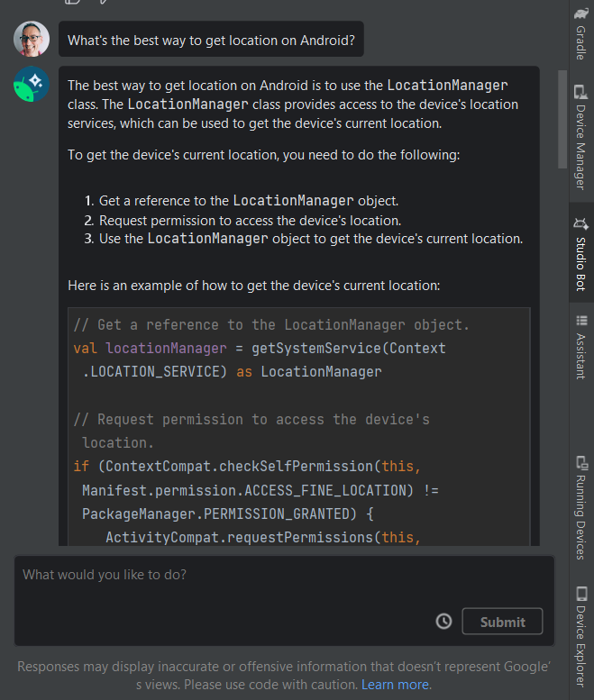Image resolution: width=594 pixels, height=700 pixels.
Task: Select the Studio Bot tool window tab
Action: (581, 253)
